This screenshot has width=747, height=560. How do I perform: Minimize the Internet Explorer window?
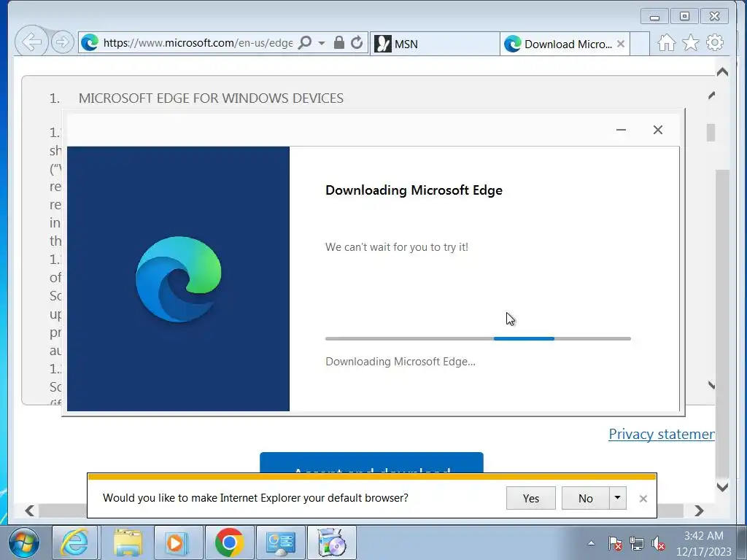[654, 17]
